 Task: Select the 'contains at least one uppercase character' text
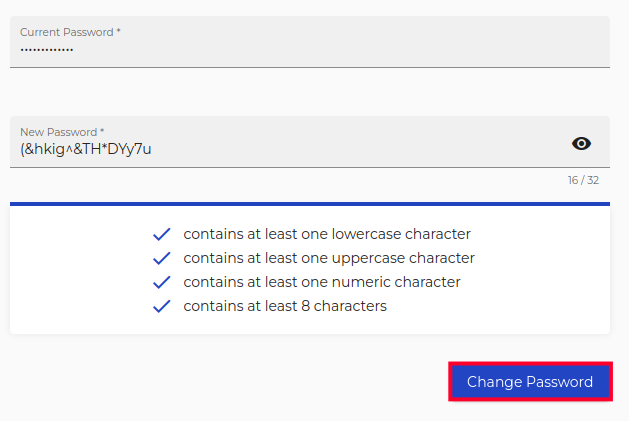(328, 258)
